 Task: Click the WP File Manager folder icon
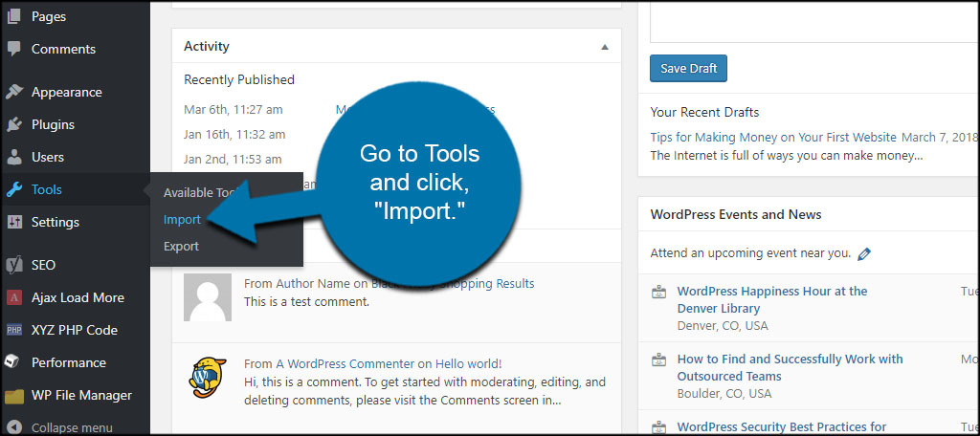[x=13, y=396]
